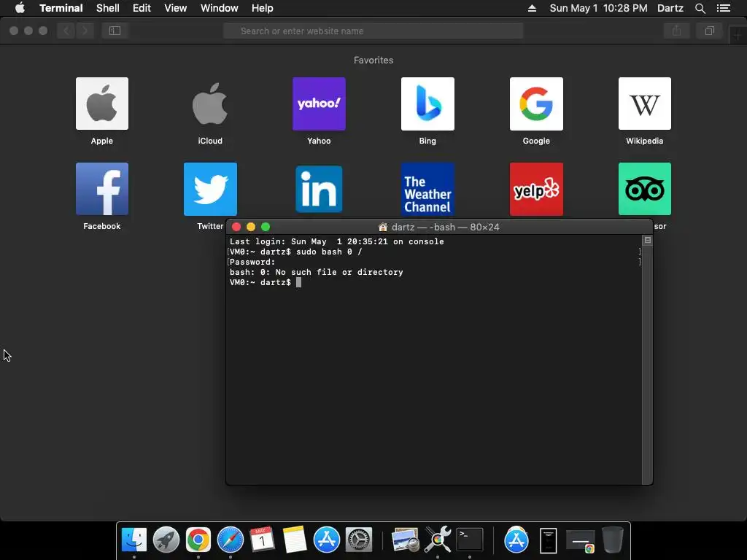This screenshot has width=747, height=560.
Task: Click 'bash: 0: No such file or directory'
Action: click(x=317, y=273)
